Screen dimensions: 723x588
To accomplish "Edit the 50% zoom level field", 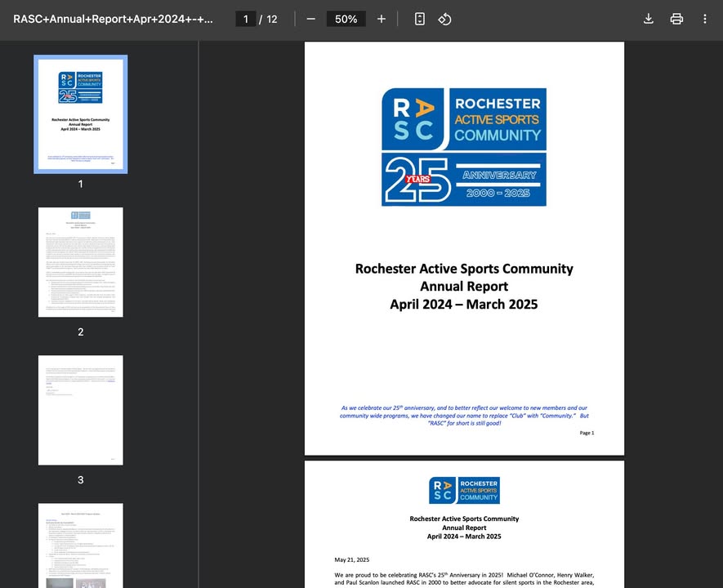I will [x=346, y=19].
